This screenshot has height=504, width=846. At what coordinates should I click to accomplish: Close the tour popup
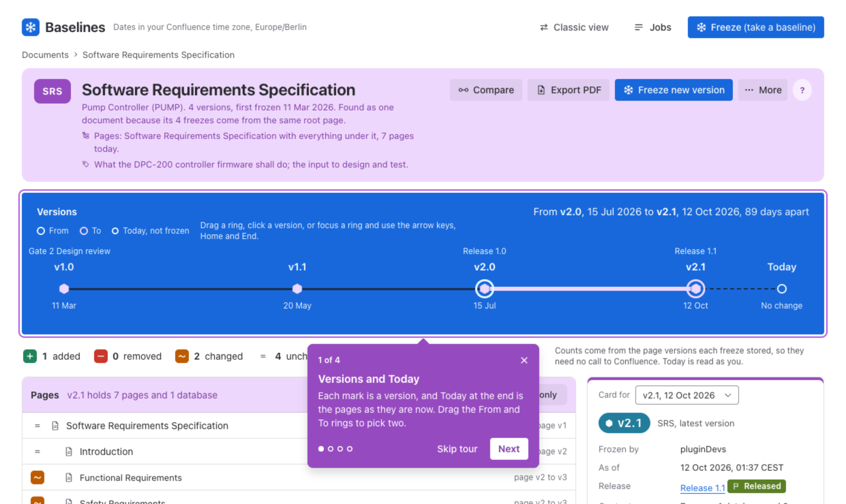[524, 360]
